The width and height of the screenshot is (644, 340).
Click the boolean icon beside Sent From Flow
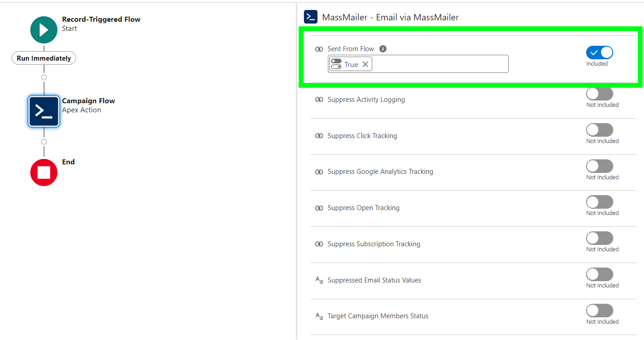(x=319, y=49)
